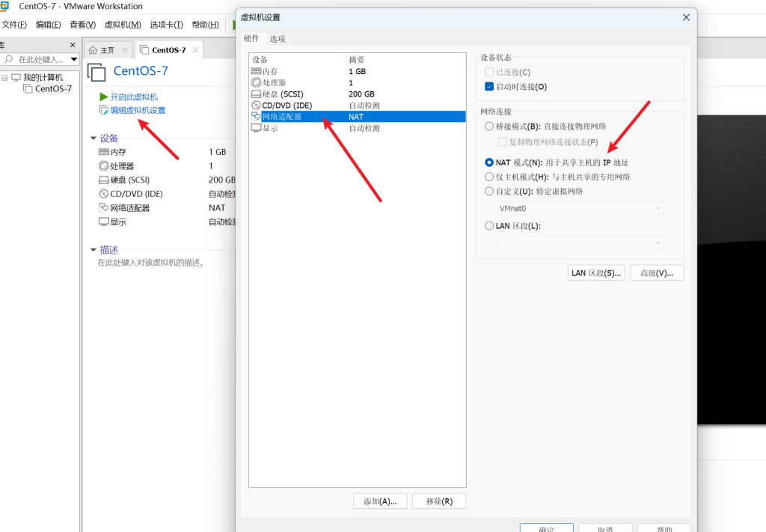Click the 硬盘 (SCSI) icon in main window summary

[103, 180]
